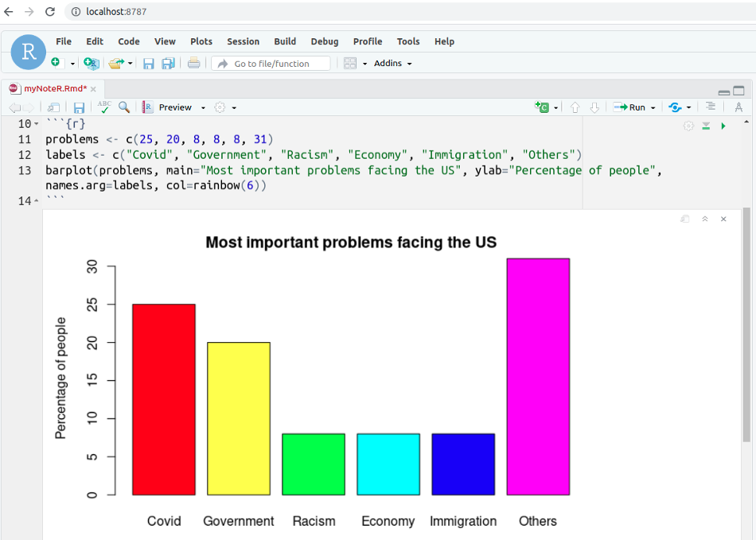
Task: Toggle the document outline pane
Action: (x=711, y=107)
